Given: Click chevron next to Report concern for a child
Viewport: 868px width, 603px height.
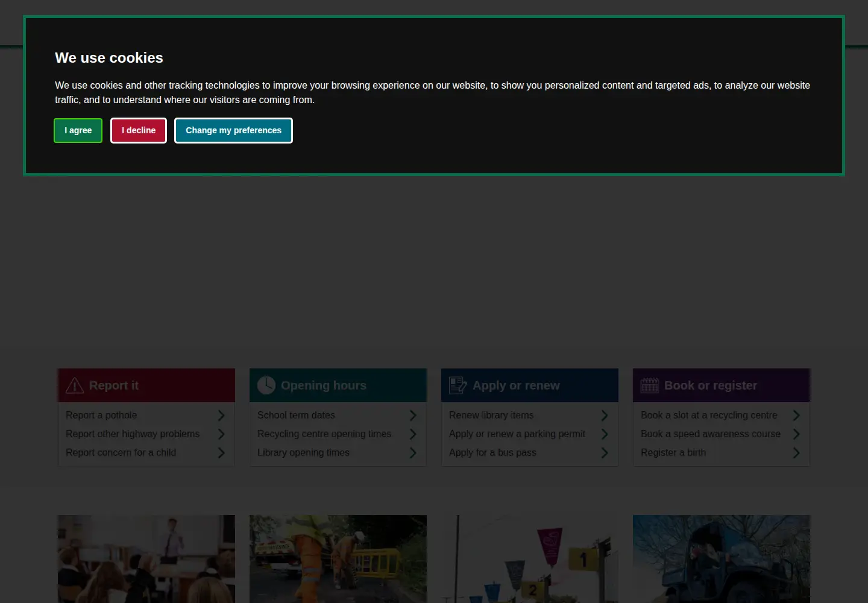Looking at the screenshot, I should point(221,453).
